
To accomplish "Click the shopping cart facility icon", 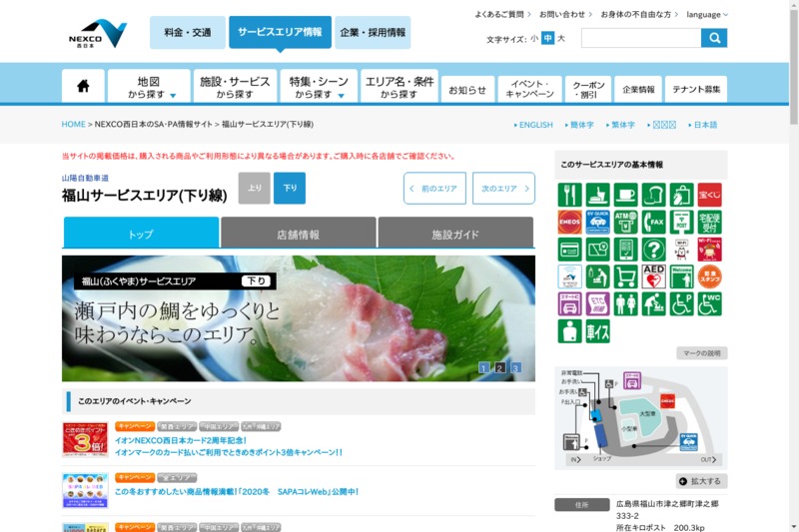I will 626,276.
